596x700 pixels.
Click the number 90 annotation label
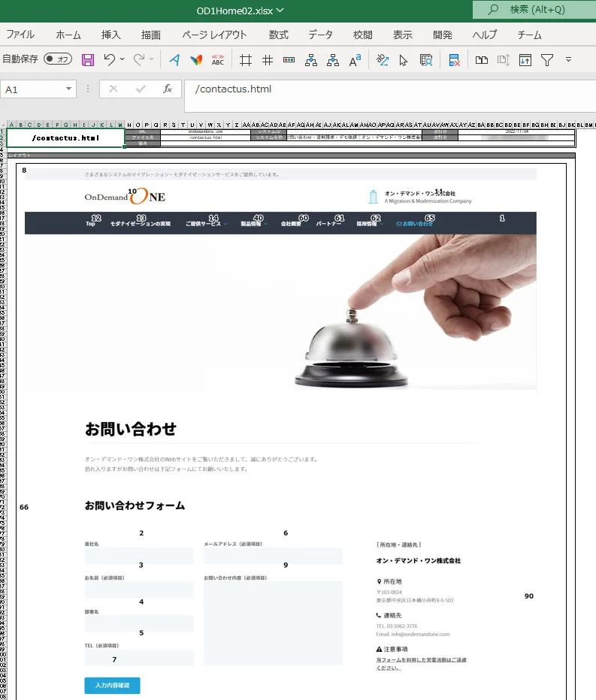[529, 596]
